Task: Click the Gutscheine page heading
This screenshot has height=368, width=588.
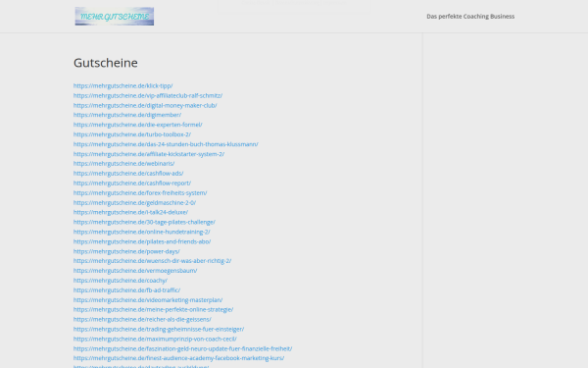Action: pos(106,63)
